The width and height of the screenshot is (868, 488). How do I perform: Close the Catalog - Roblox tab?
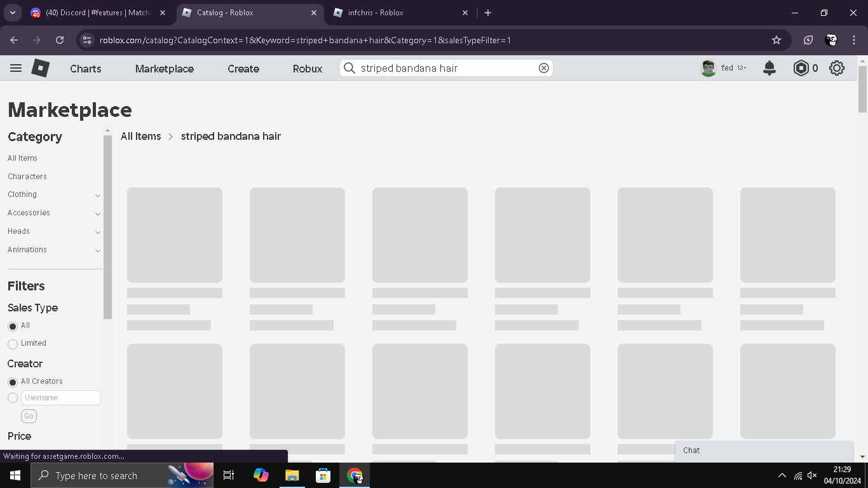click(314, 13)
